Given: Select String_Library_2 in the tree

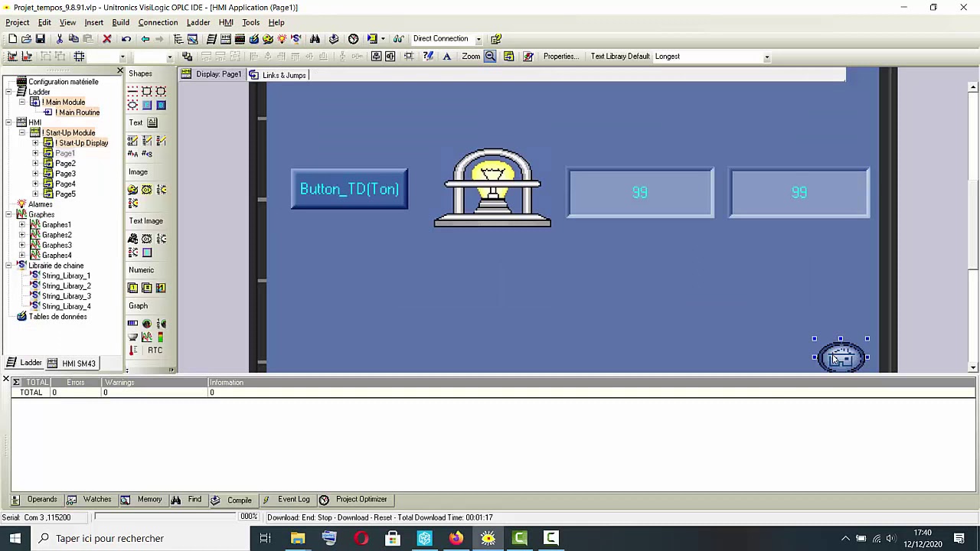Looking at the screenshot, I should tap(66, 286).
